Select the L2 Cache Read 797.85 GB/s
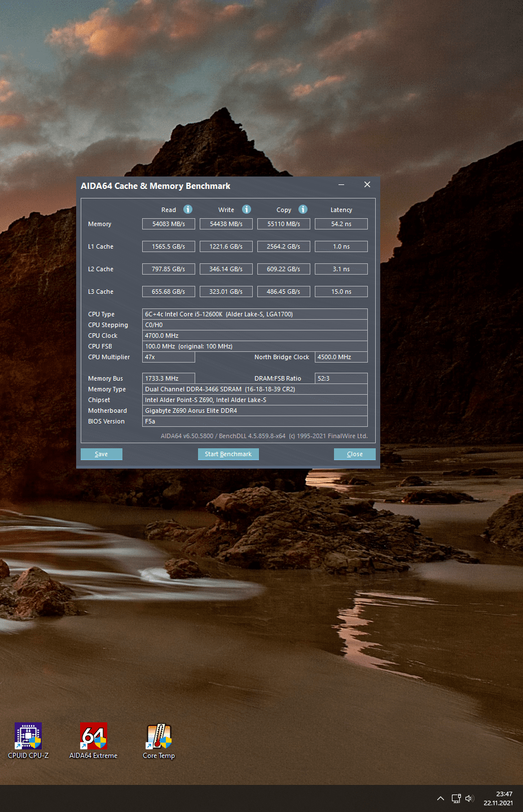 [169, 269]
